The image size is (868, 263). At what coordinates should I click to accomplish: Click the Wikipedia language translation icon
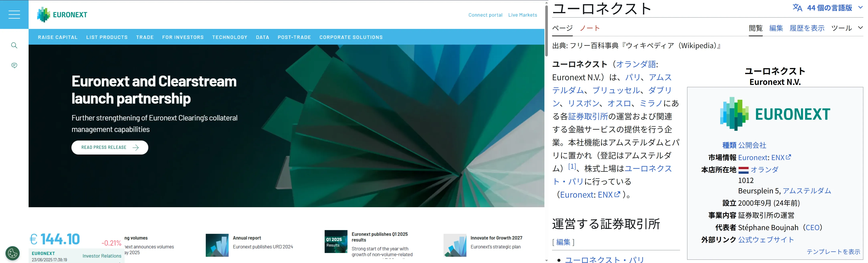[797, 8]
